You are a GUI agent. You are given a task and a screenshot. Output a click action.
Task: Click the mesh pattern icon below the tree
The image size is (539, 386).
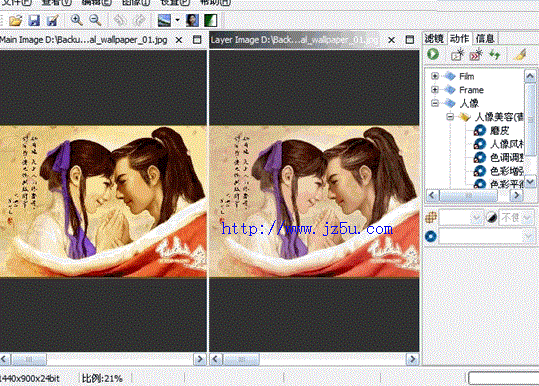click(431, 217)
